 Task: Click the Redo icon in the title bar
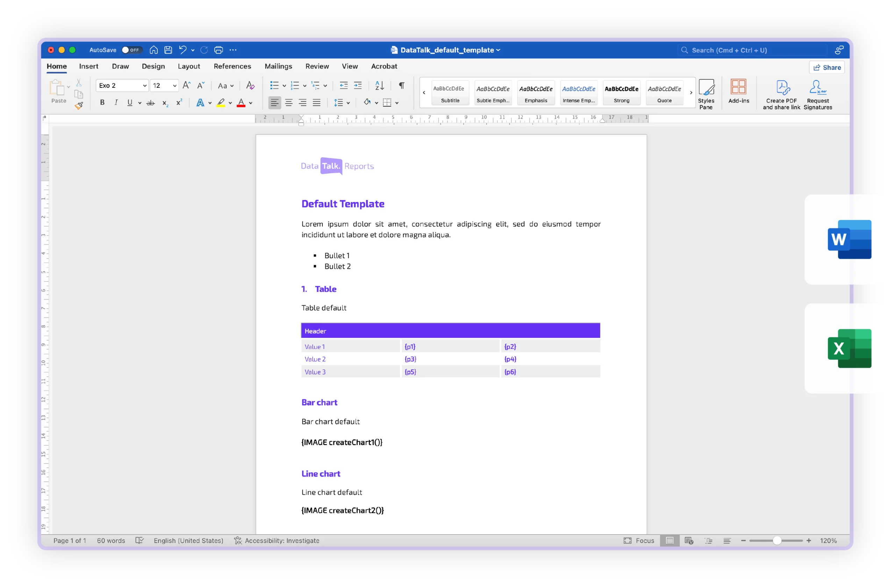204,50
